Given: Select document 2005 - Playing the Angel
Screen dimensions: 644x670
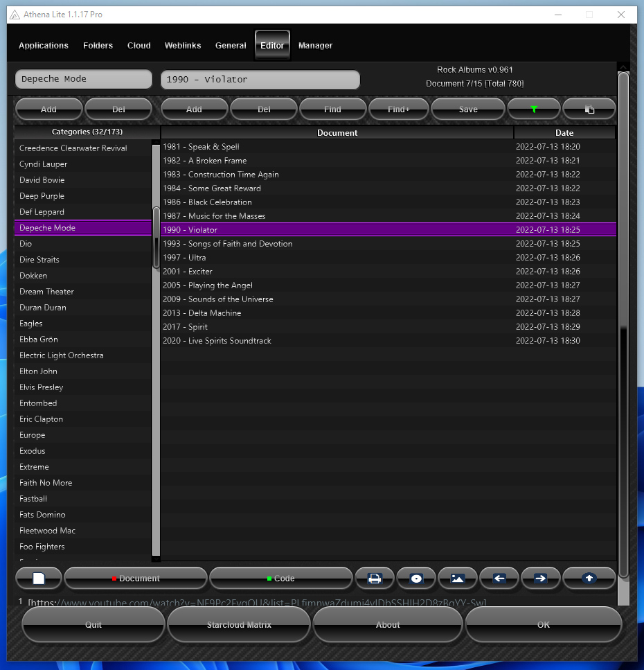Looking at the screenshot, I should coord(388,285).
